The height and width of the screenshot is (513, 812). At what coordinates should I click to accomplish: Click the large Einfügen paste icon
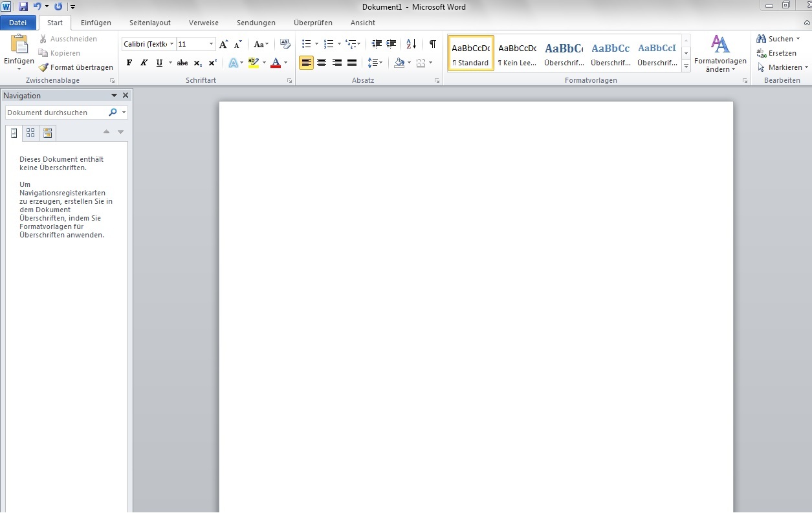[x=19, y=44]
